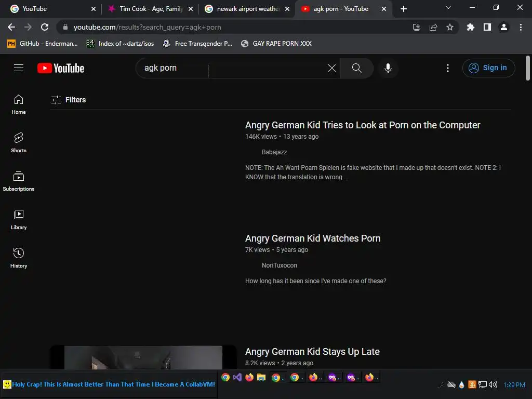
Task: Start voice search with the microphone icon
Action: coord(388,68)
